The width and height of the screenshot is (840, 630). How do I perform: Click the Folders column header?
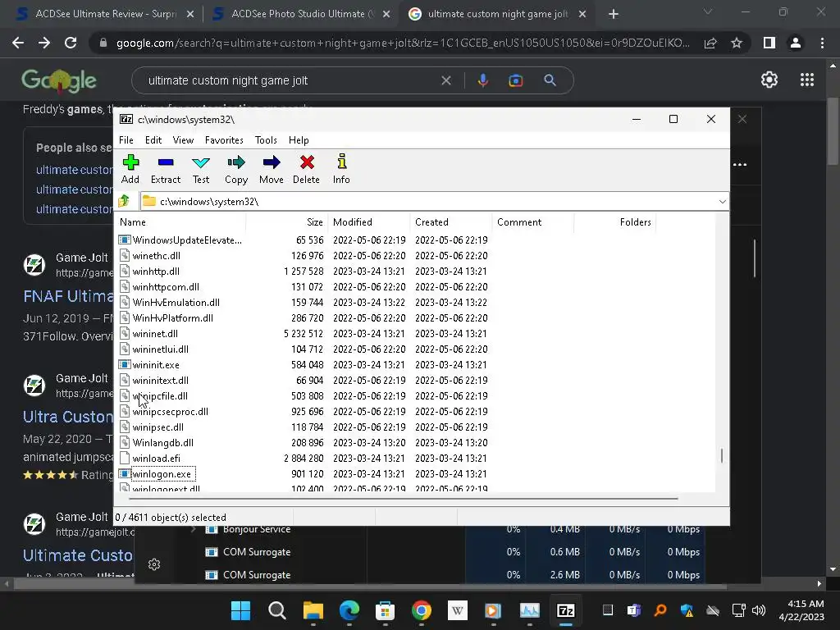[614, 221]
